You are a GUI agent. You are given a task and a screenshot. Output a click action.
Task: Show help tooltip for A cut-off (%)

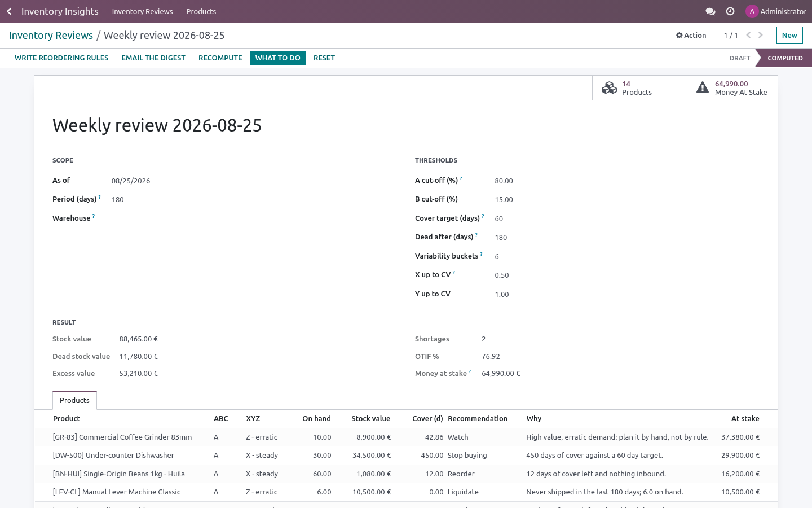coord(461,178)
